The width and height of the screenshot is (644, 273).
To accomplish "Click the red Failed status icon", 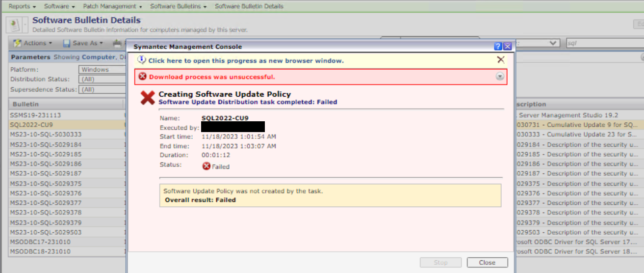I will coord(206,166).
